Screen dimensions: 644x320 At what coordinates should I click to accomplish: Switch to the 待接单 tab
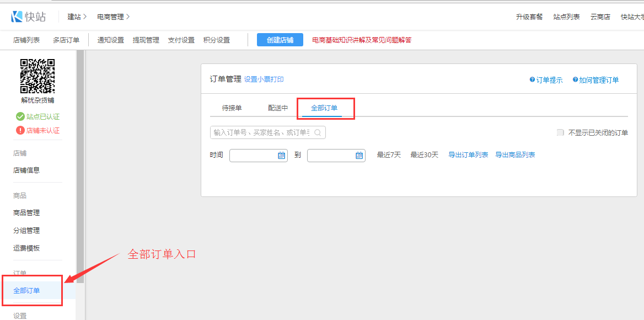232,108
